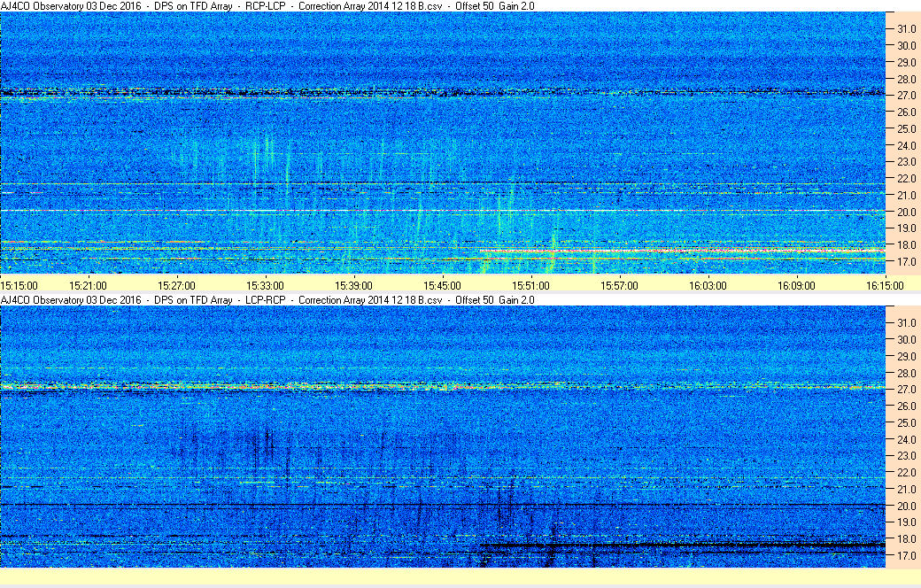The width and height of the screenshot is (921, 588).
Task: Click 23.0 frequency label on LCP-RCP chart
Action: tap(906, 456)
